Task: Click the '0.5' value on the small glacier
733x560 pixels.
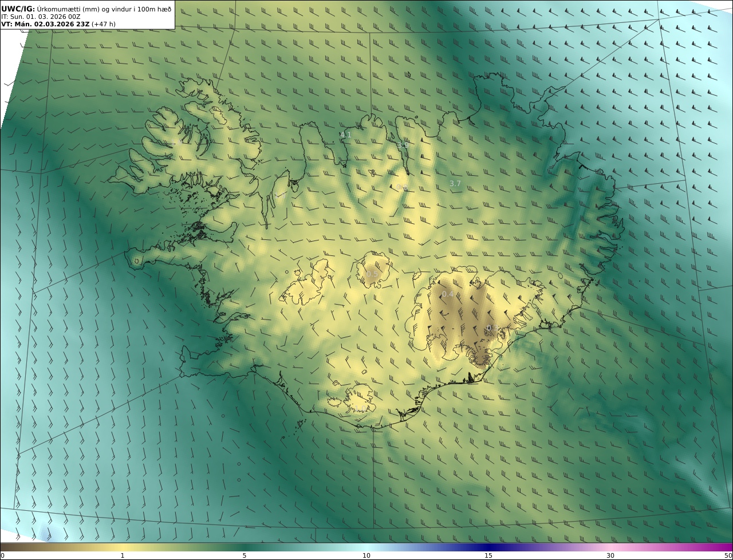Action: (x=372, y=274)
